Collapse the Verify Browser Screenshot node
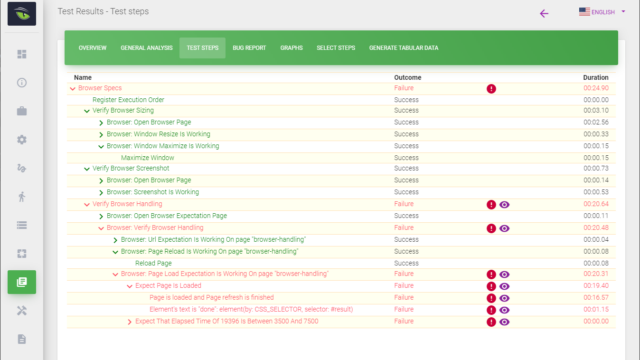Screen dimensions: 640x360 87,169
